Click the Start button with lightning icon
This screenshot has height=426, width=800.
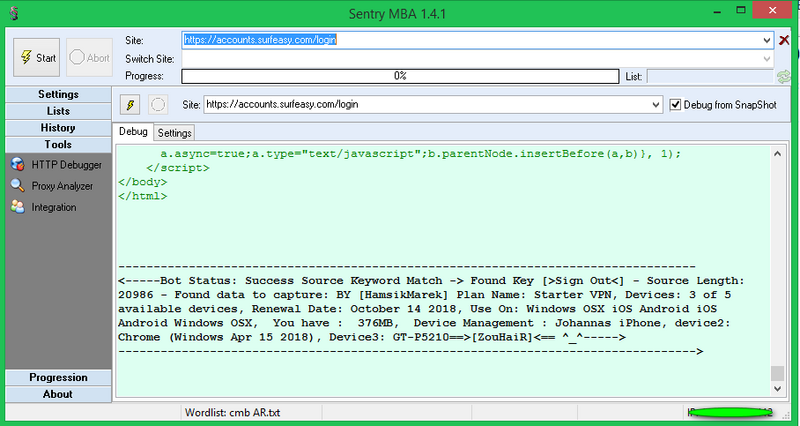[x=37, y=58]
